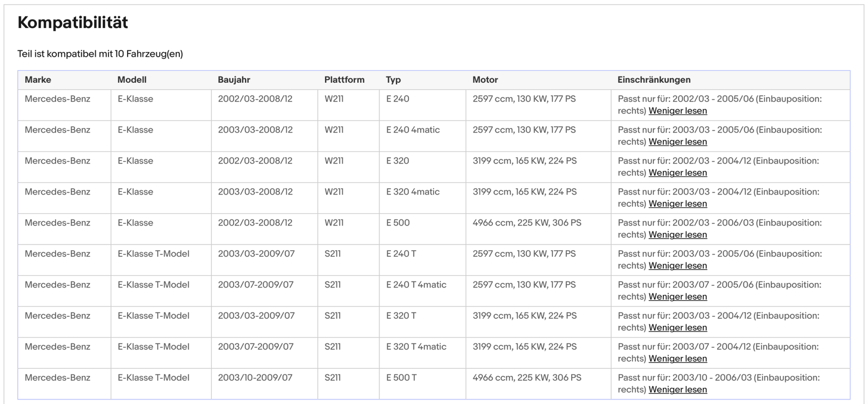This screenshot has width=868, height=404.
Task: Collapse restrictions via 'Weniger lesen' for E 240
Action: 677,111
